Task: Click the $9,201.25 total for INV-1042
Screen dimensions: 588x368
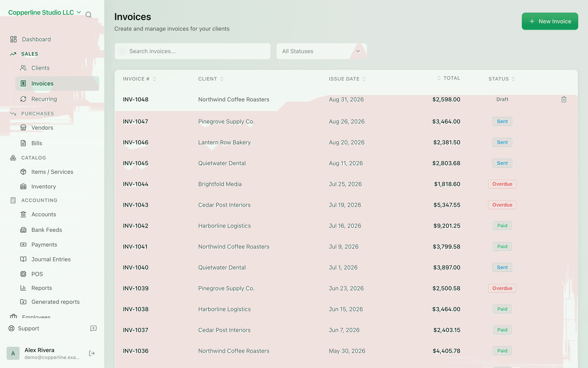Action: (x=447, y=226)
